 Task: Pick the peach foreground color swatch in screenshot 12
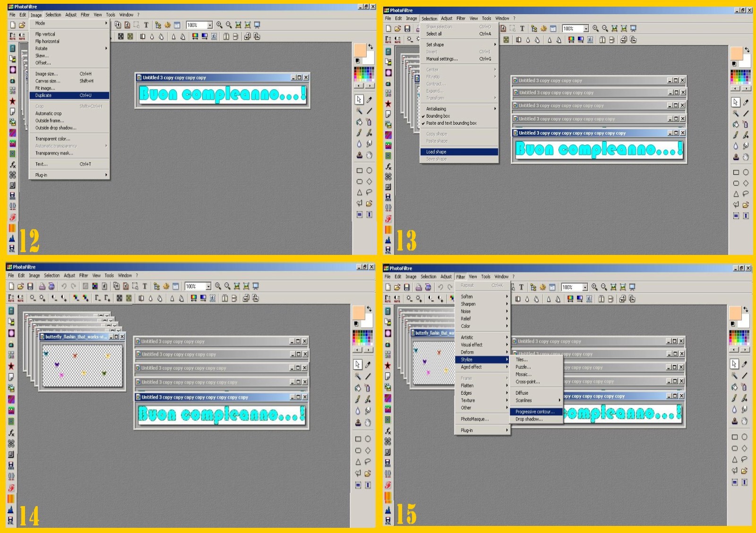[360, 50]
